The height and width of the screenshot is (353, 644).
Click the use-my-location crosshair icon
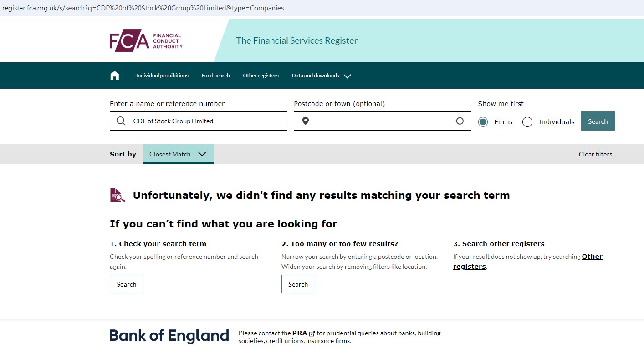pyautogui.click(x=460, y=121)
